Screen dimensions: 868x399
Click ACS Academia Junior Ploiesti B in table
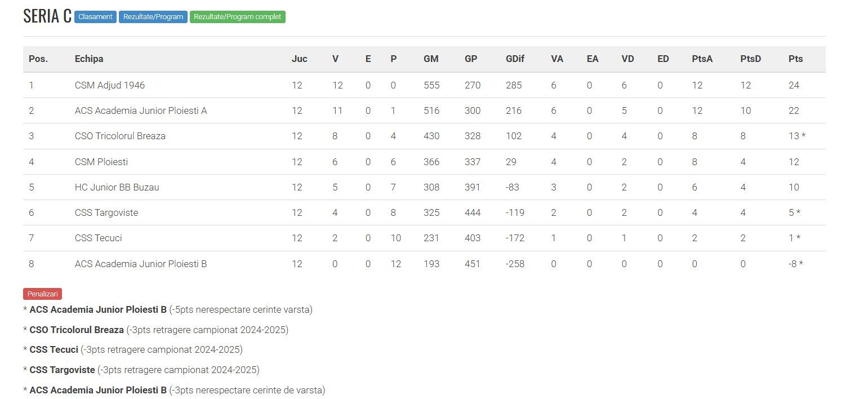141,264
